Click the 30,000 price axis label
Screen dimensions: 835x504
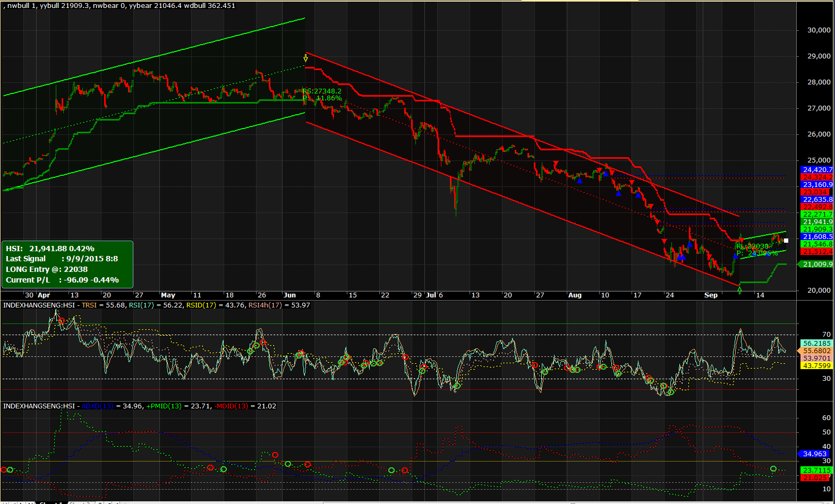coord(819,30)
